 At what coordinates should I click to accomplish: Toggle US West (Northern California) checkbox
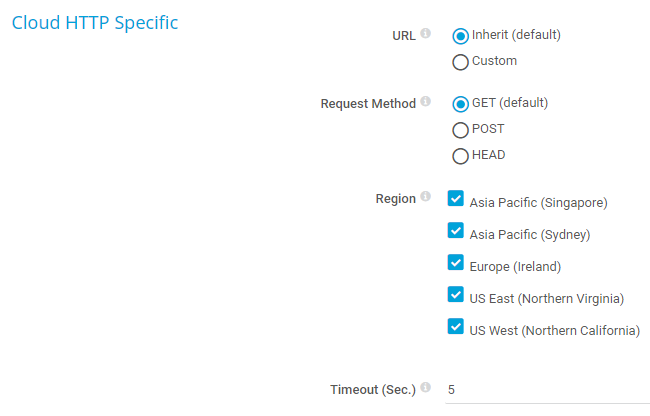456,327
